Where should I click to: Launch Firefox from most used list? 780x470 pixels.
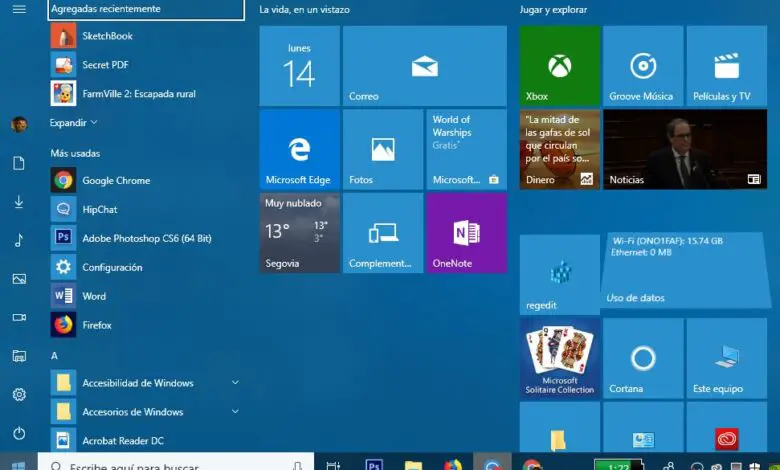click(146, 325)
